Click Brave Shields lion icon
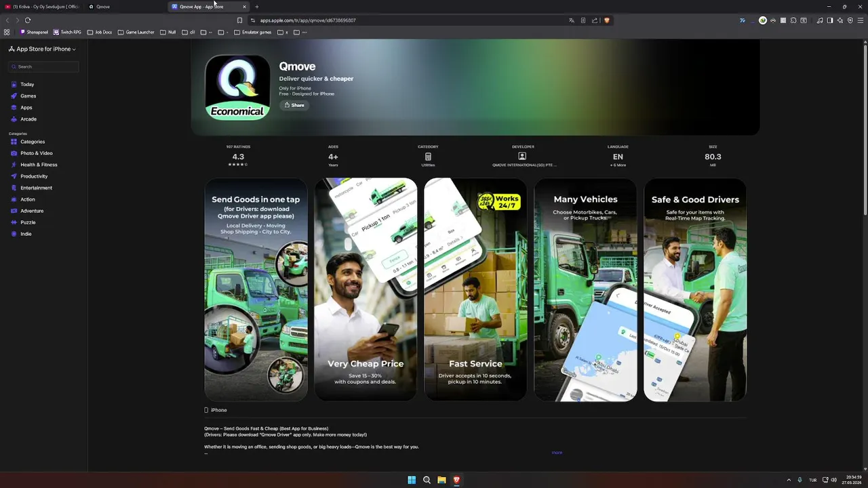The height and width of the screenshot is (488, 868). pos(607,20)
